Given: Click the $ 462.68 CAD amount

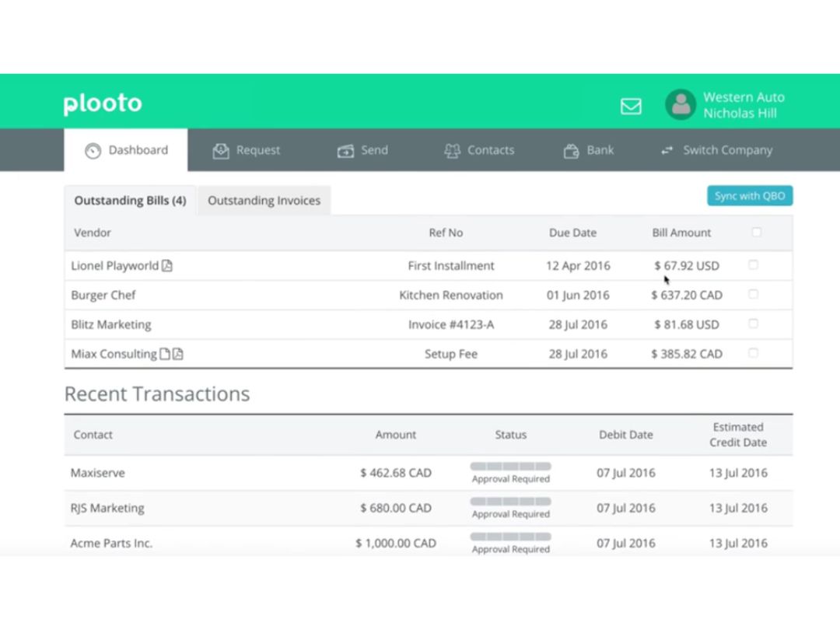Looking at the screenshot, I should 396,473.
